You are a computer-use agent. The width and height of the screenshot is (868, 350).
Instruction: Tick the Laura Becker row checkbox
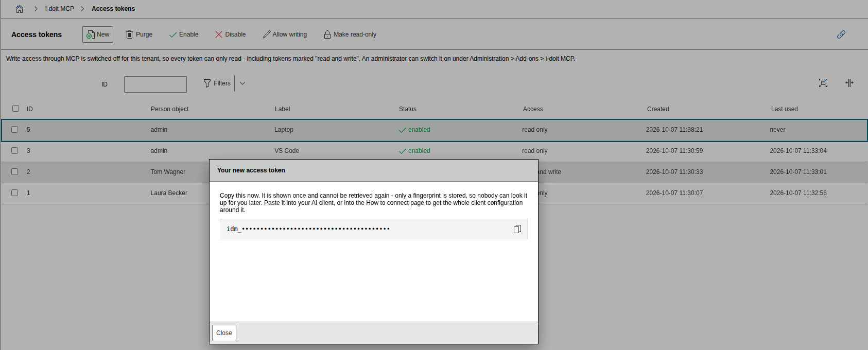point(15,193)
